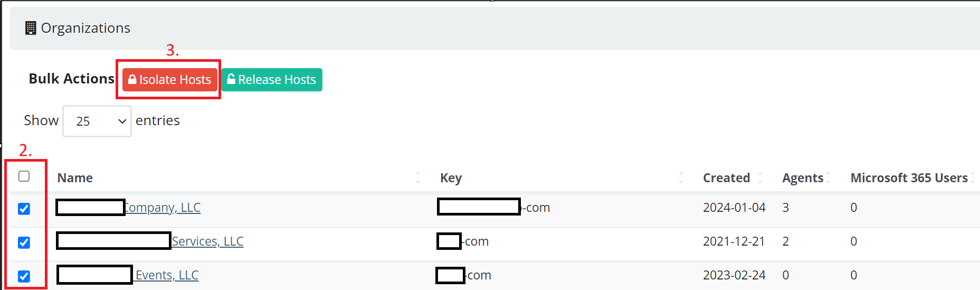Open the Show 25 entries dropdown

tap(97, 121)
